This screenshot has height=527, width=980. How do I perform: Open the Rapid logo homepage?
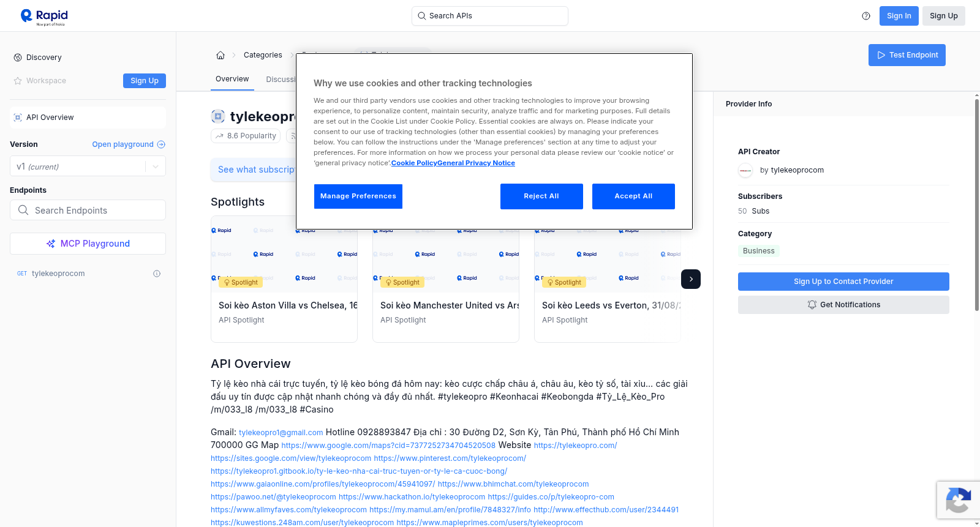pos(44,17)
